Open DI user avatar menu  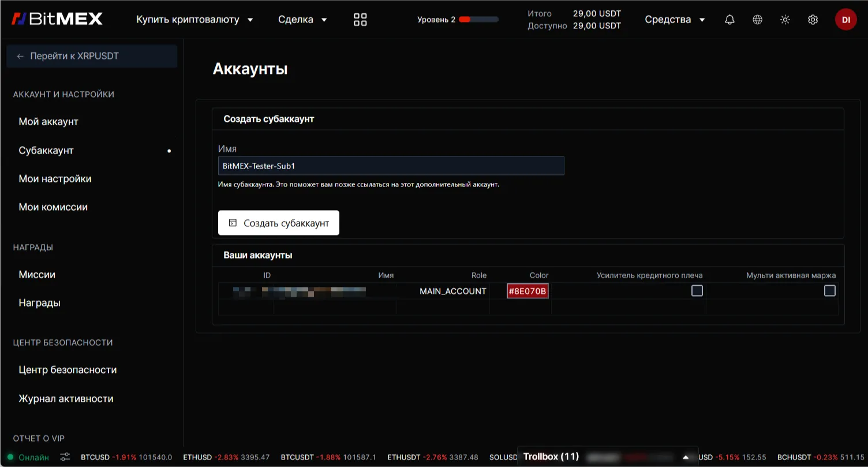pos(845,20)
